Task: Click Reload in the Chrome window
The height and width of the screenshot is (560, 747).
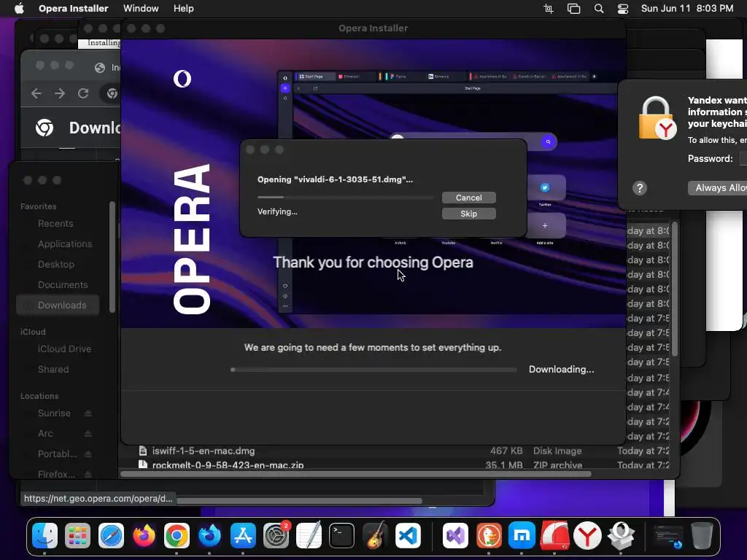Action: (x=83, y=93)
